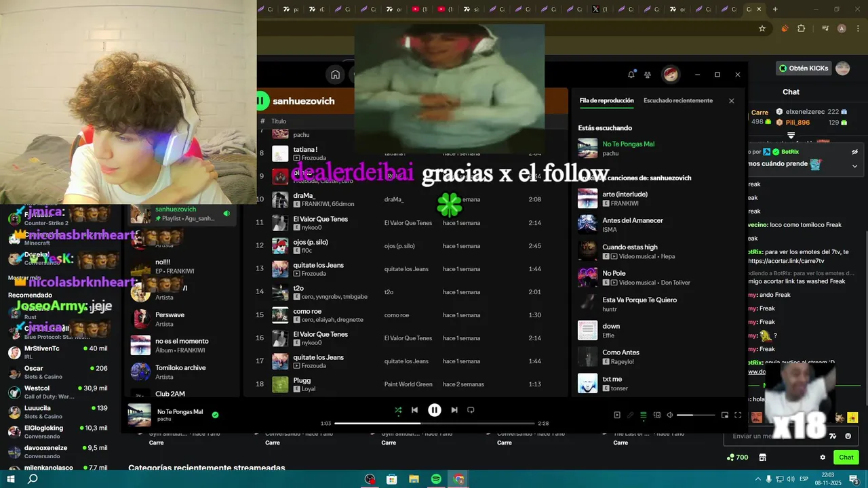
Task: Open Spotify notifications bell
Action: point(631,75)
